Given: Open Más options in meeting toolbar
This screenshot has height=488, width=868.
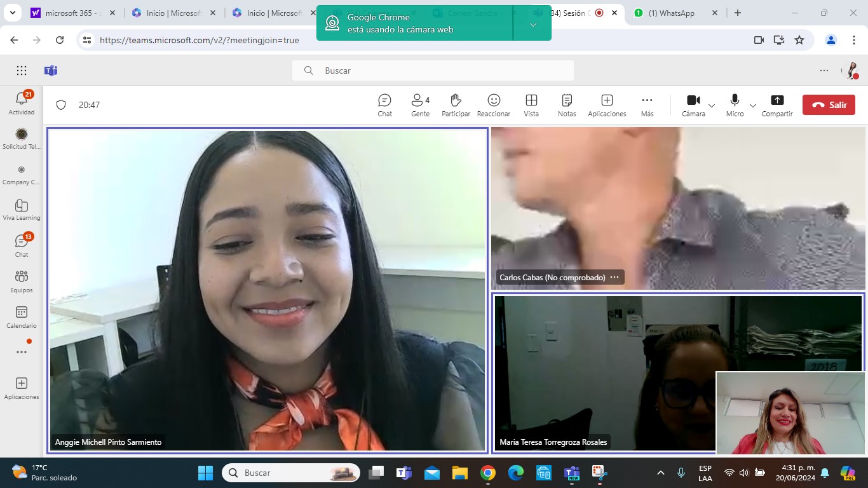Looking at the screenshot, I should (647, 105).
